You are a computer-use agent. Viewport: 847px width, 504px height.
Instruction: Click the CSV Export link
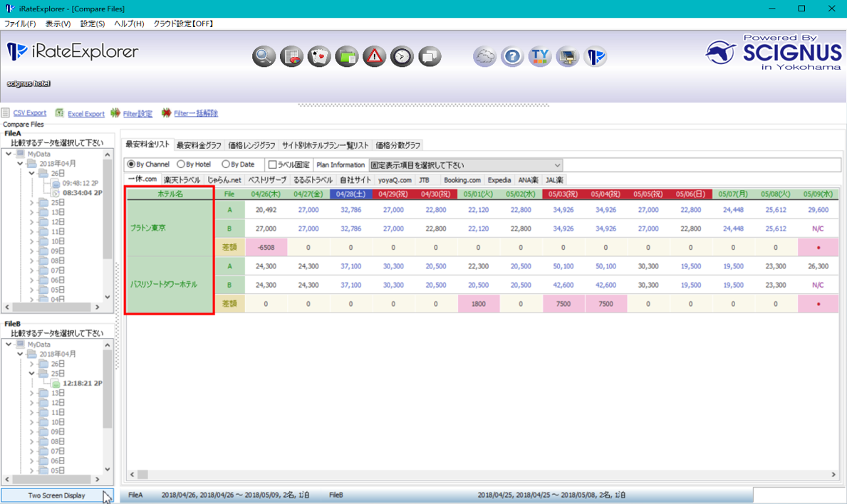pos(29,113)
